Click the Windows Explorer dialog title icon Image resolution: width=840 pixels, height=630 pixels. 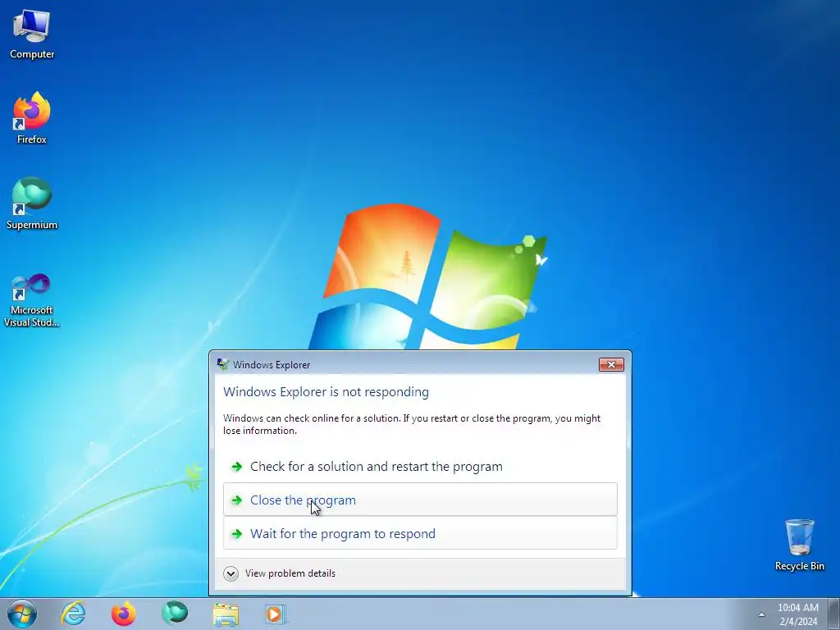pos(222,364)
